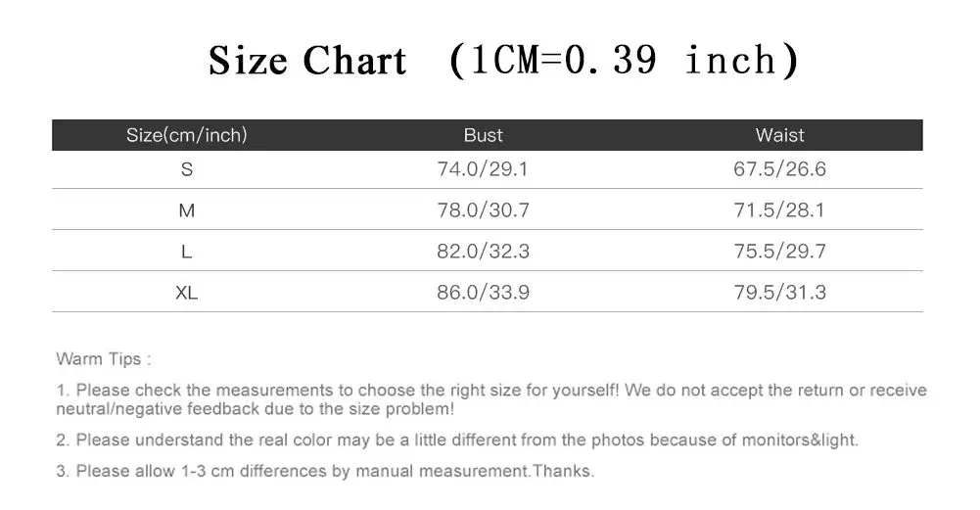Click the M size row label

click(186, 210)
